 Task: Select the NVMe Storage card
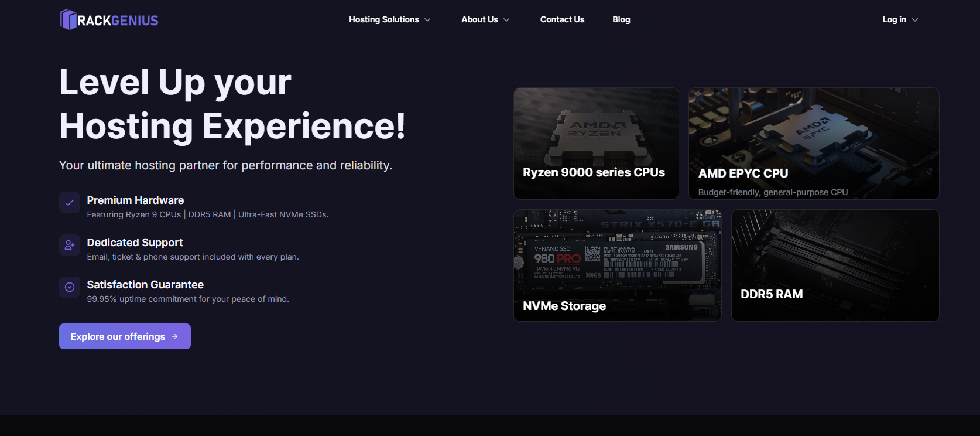point(617,265)
